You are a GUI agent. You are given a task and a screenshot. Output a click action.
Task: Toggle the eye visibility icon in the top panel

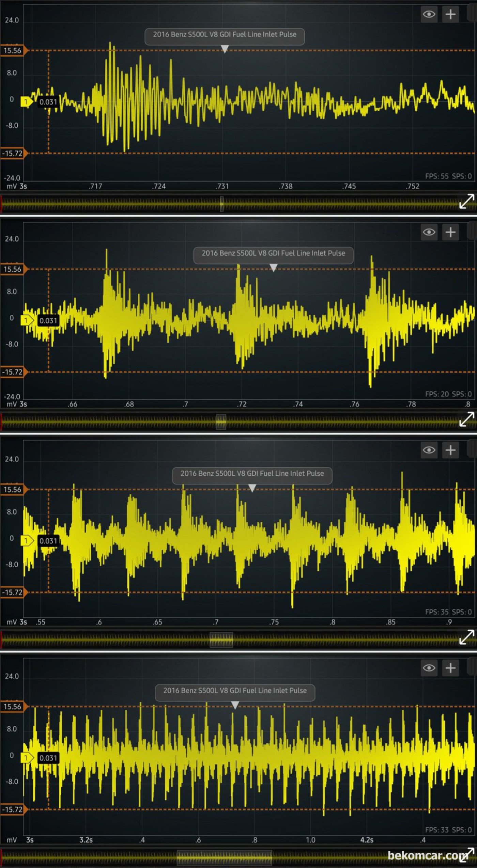pos(429,14)
